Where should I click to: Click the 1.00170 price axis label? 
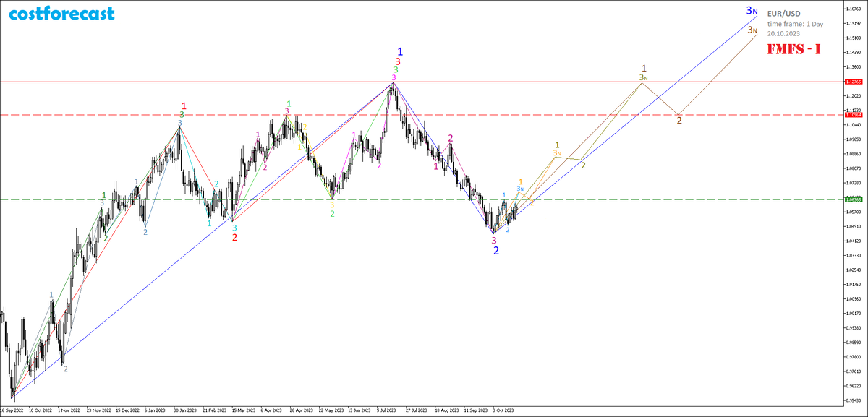(854, 313)
